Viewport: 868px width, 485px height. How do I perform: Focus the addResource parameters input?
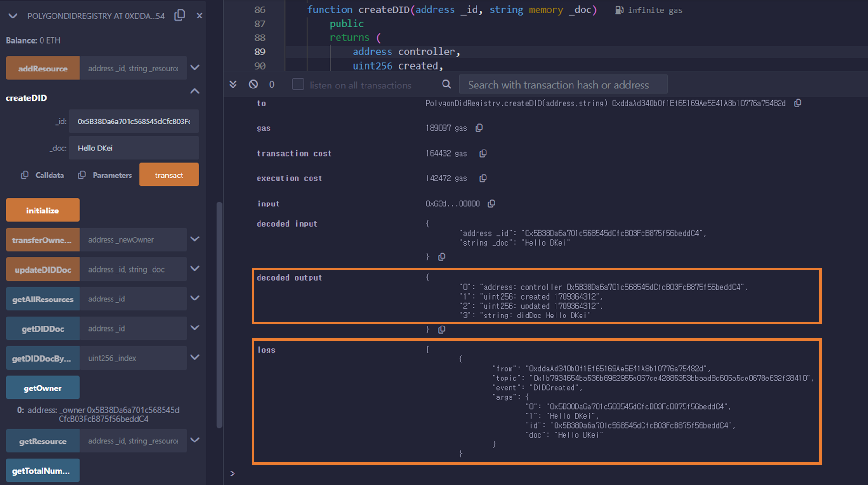tap(133, 68)
